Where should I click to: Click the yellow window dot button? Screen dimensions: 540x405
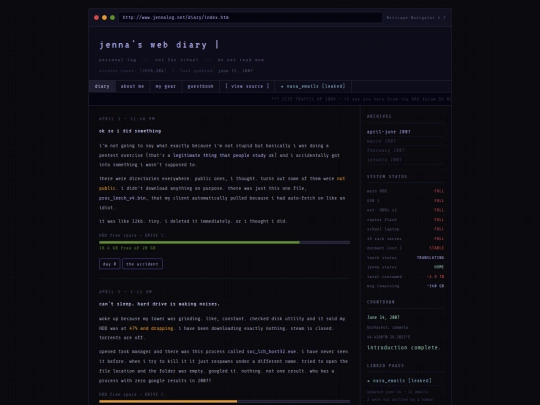[x=104, y=18]
